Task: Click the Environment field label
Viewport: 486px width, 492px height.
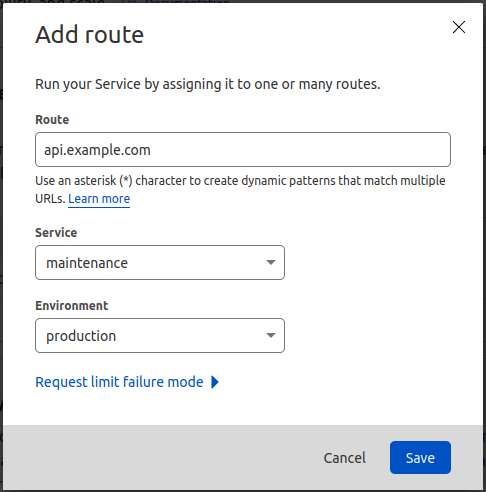Action: 72,306
